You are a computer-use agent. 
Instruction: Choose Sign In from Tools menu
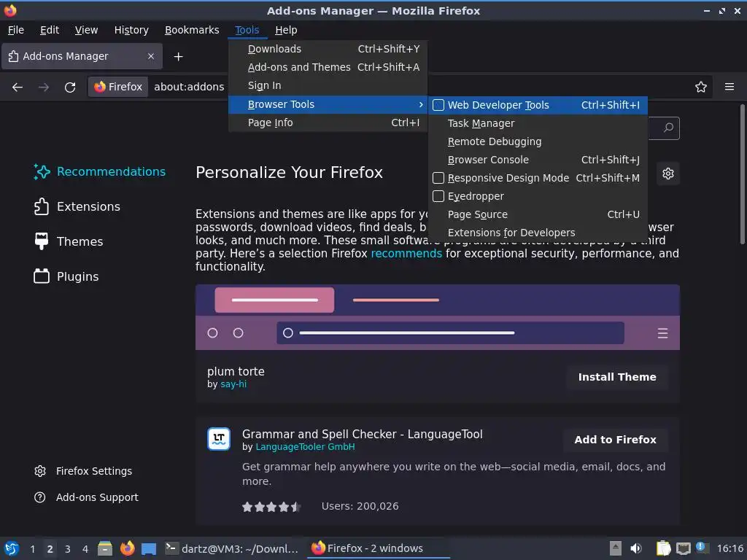click(328, 86)
